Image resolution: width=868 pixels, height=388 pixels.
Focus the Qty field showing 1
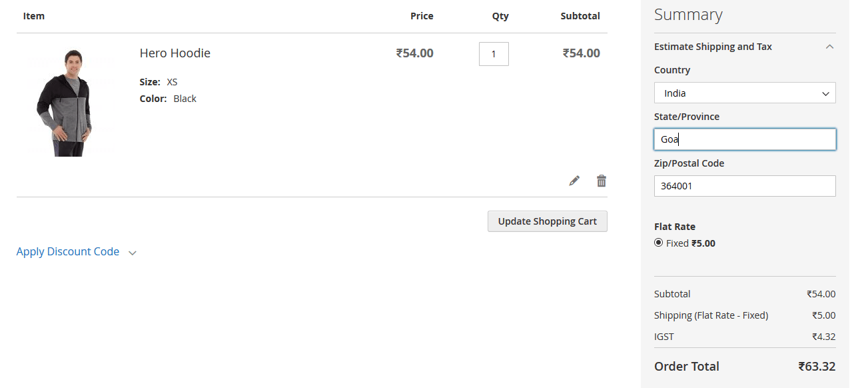(494, 54)
